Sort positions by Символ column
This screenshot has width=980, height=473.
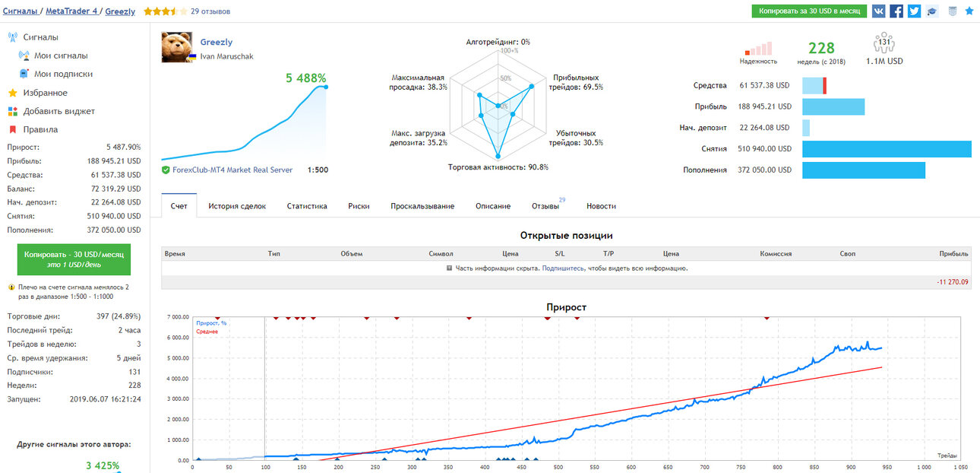click(x=441, y=254)
